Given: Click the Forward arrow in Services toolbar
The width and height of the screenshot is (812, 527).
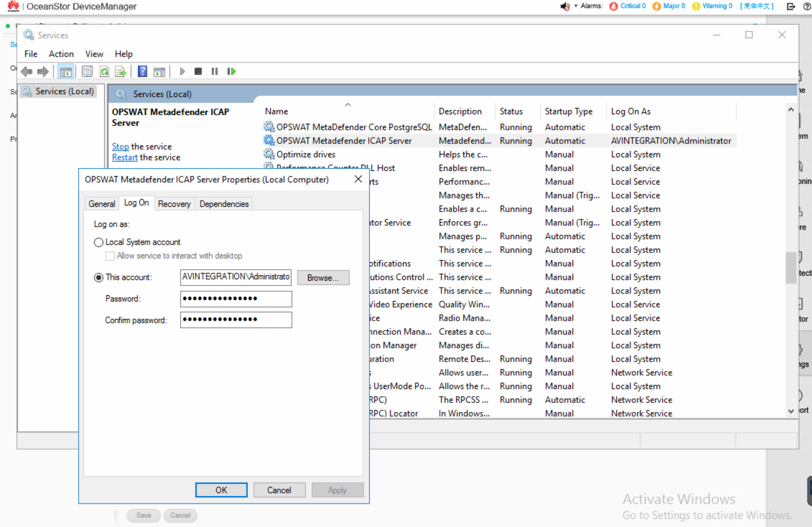Looking at the screenshot, I should click(x=43, y=71).
